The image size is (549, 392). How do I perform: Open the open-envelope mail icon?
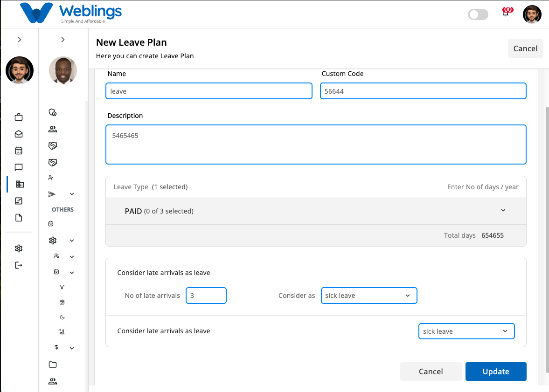coord(19,134)
